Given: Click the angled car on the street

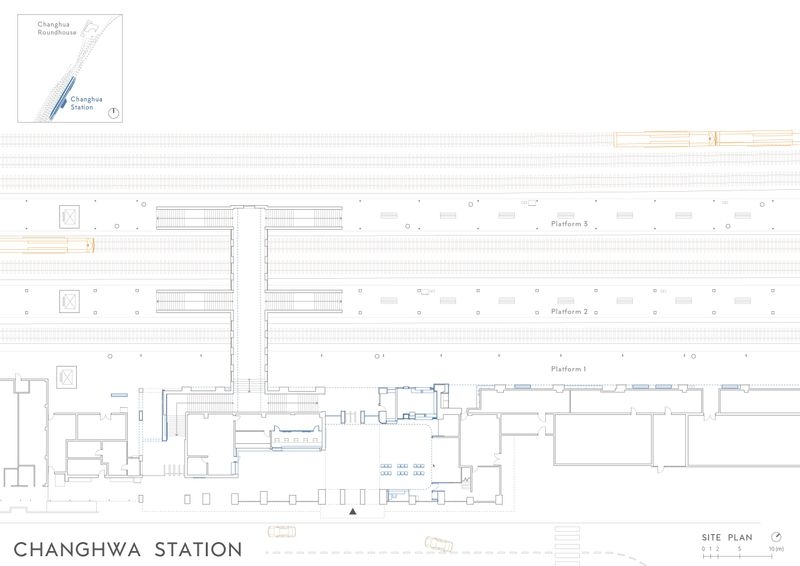Looking at the screenshot, I should click(x=439, y=544).
